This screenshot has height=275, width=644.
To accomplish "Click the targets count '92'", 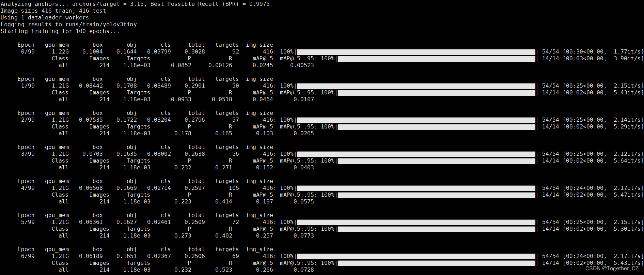I will click(236, 52).
